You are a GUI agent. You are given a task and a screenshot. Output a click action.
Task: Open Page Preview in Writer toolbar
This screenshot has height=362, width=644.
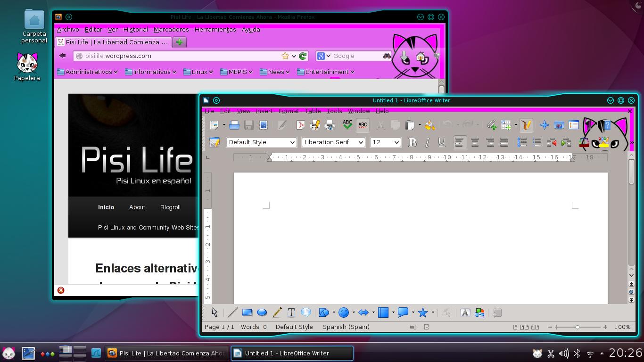click(330, 125)
